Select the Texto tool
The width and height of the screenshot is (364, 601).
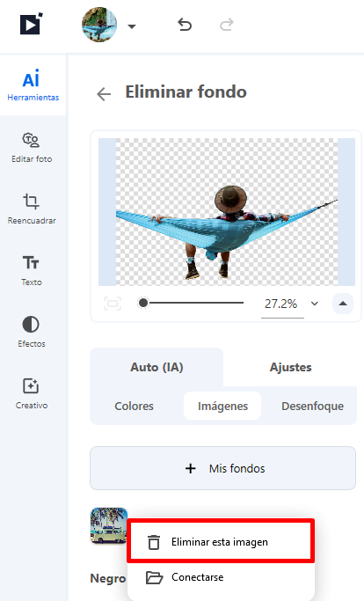(32, 271)
